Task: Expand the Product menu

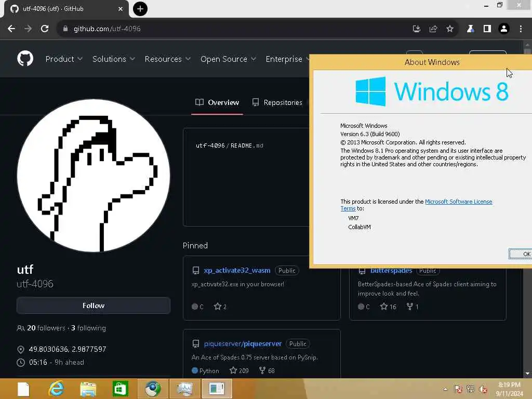Action: coord(64,59)
